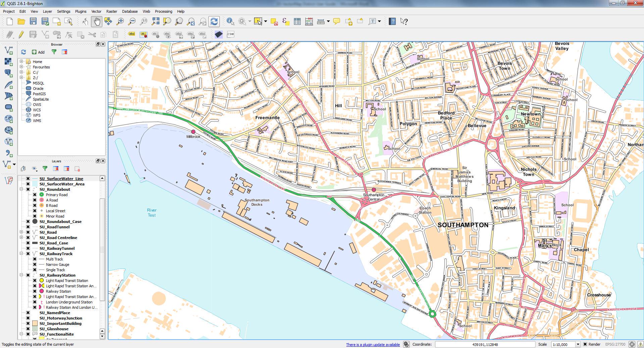Viewport: 644px width, 348px height.
Task: Click the CRS status globe icon
Action: [632, 344]
